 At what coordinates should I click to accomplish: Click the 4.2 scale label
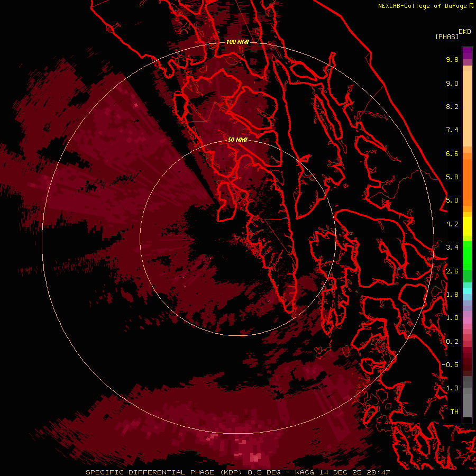(452, 224)
